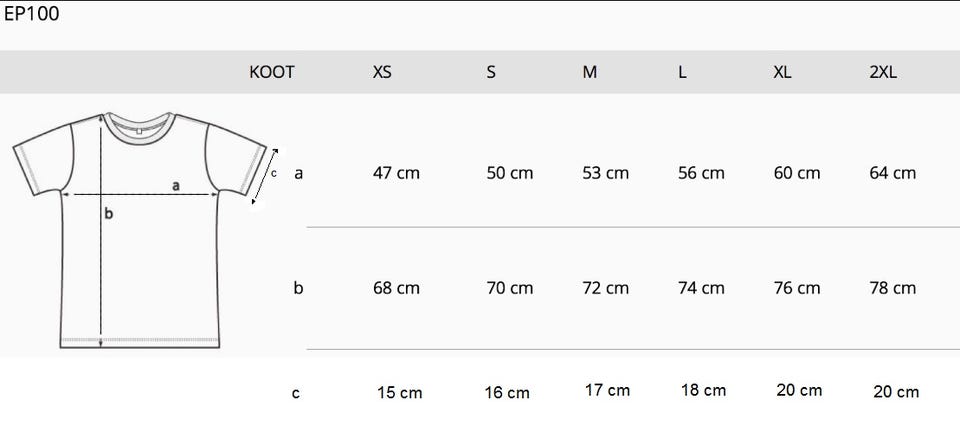
Task: Click the 72 cm length value for M
Action: [x=605, y=288]
